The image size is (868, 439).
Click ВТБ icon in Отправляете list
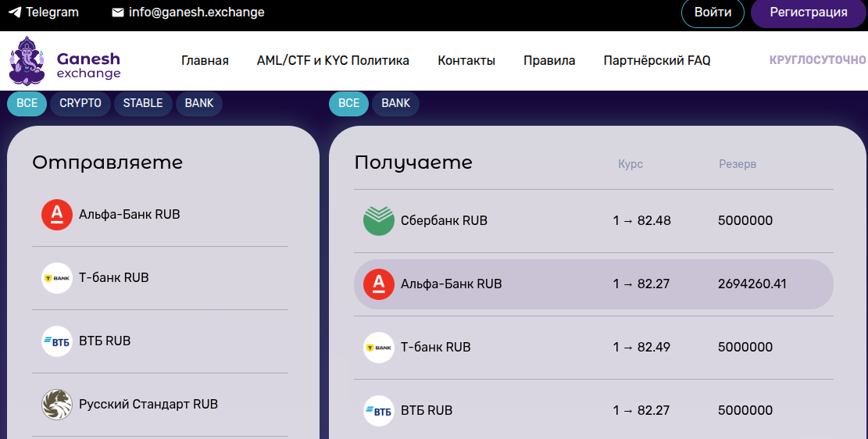coord(57,341)
